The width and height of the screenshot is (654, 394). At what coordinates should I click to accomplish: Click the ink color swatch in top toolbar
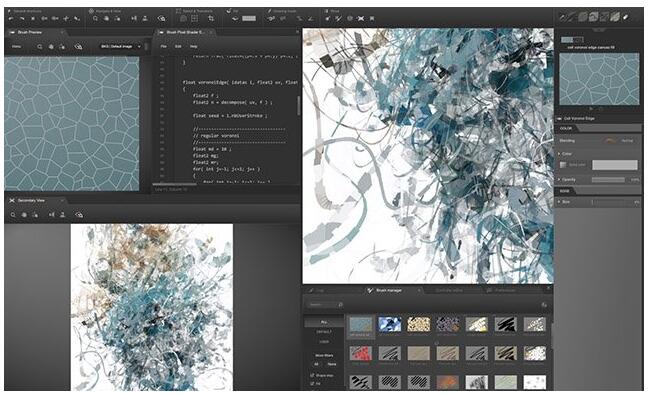pyautogui.click(x=249, y=18)
